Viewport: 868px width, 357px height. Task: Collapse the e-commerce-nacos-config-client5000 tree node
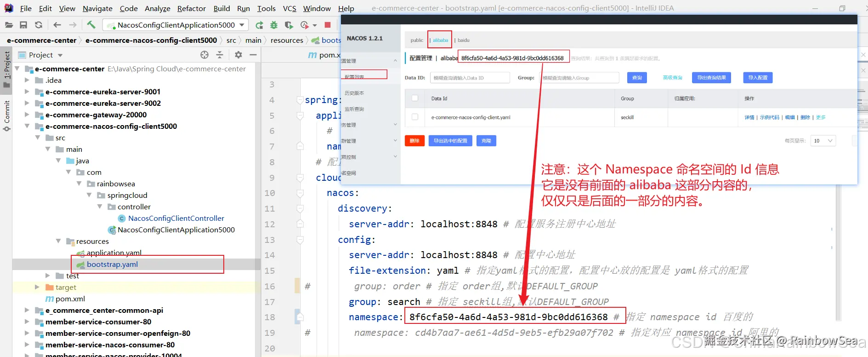click(27, 126)
